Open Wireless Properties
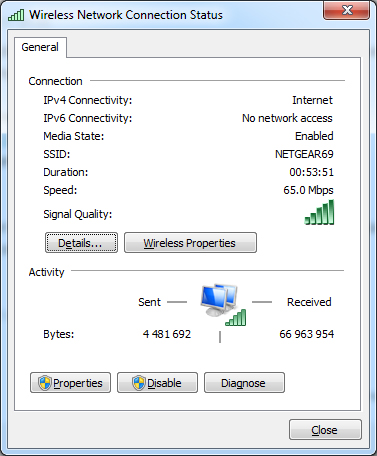The width and height of the screenshot is (377, 456). tap(190, 243)
